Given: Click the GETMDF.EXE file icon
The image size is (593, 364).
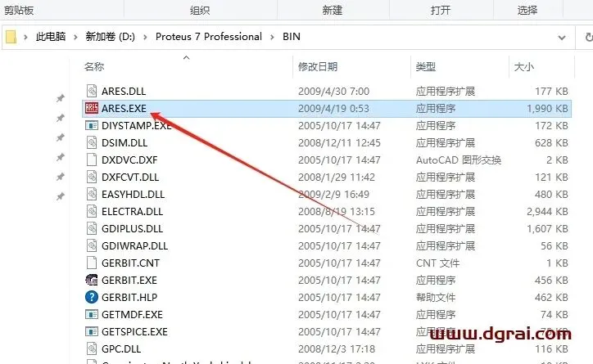Looking at the screenshot, I should click(92, 315).
